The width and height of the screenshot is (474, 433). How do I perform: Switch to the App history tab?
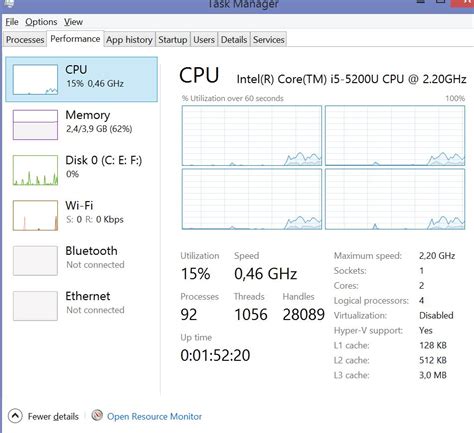coord(129,40)
